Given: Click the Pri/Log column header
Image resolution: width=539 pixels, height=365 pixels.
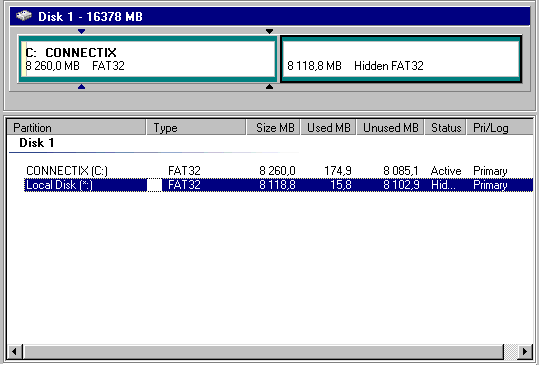Looking at the screenshot, I should (500, 128).
